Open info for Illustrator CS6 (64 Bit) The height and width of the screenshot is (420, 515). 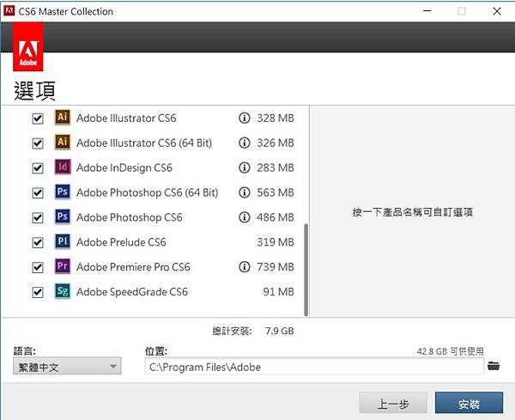[x=244, y=143]
